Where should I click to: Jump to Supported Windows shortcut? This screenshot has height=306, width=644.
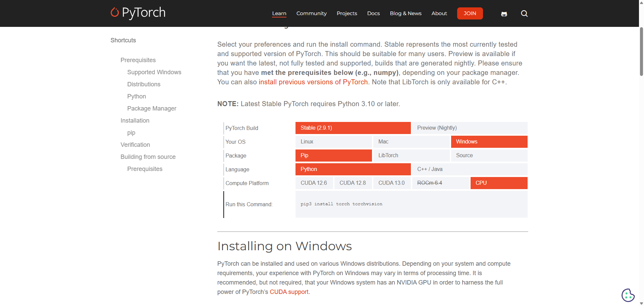point(154,72)
